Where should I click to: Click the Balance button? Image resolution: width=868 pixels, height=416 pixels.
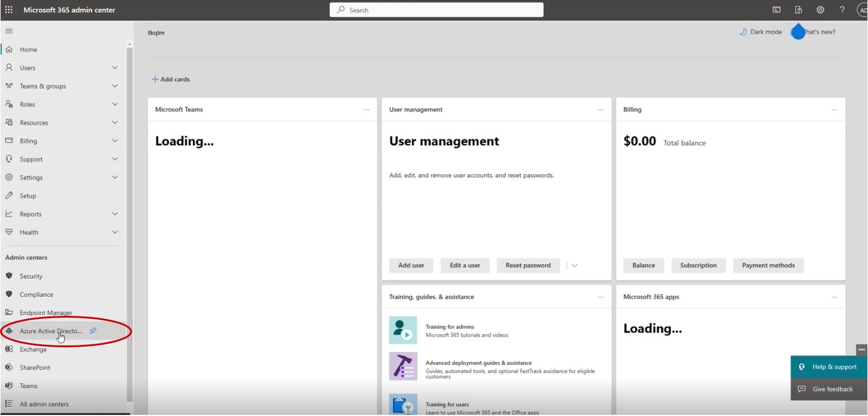(644, 265)
